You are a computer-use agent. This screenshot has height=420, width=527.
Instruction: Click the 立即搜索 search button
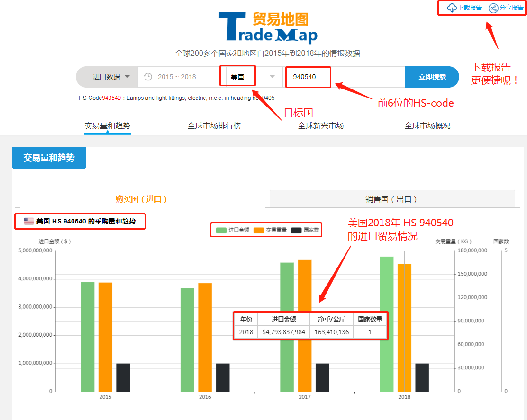click(432, 77)
